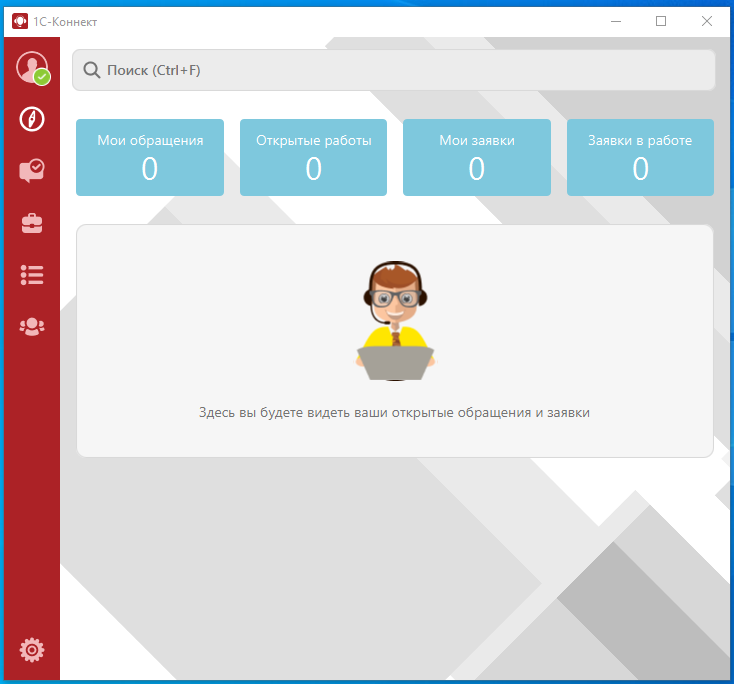Screen dimensions: 734x684
Task: Minimize the 1С-Коннект window
Action: pyautogui.click(x=615, y=21)
